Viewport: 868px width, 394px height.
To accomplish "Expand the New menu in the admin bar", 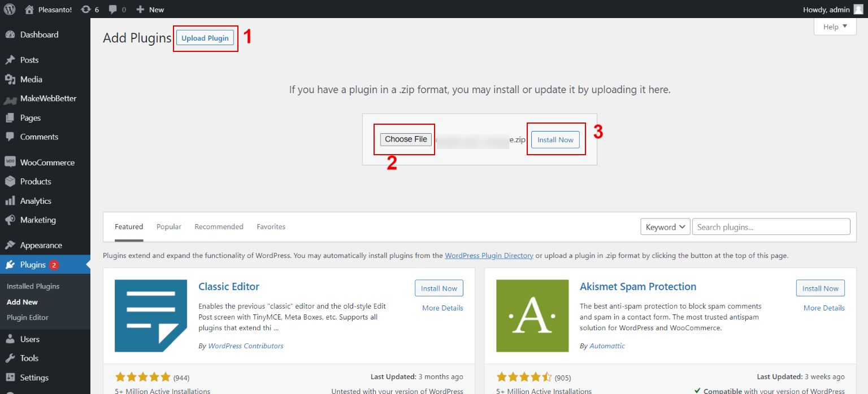I will pyautogui.click(x=149, y=9).
